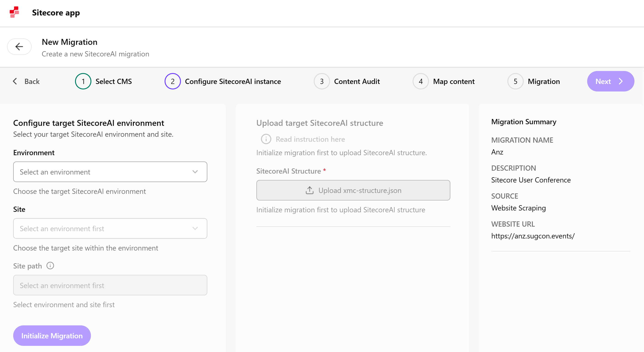
Task: Select step 5 circle for Migration
Action: tap(515, 81)
